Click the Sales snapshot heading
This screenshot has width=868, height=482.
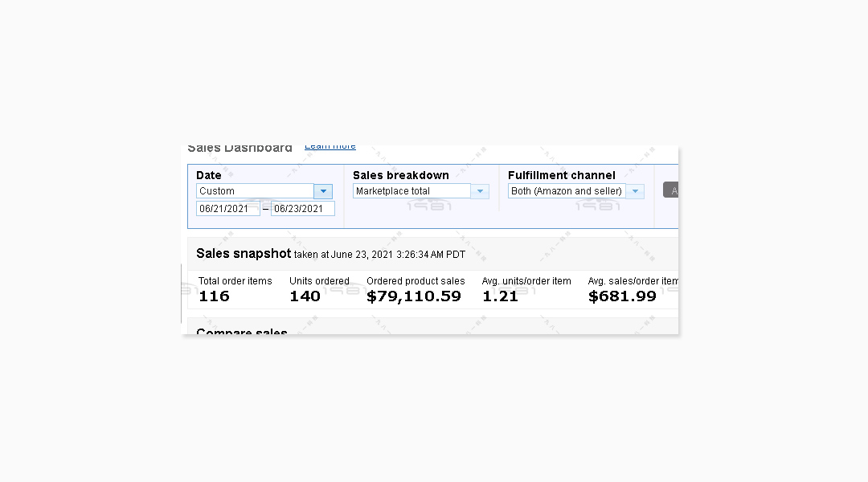244,253
